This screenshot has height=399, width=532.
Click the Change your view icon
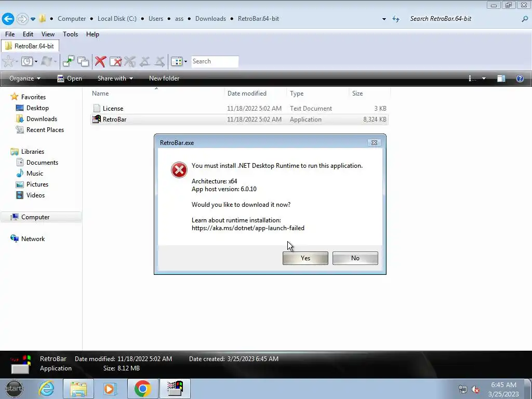[x=472, y=79]
